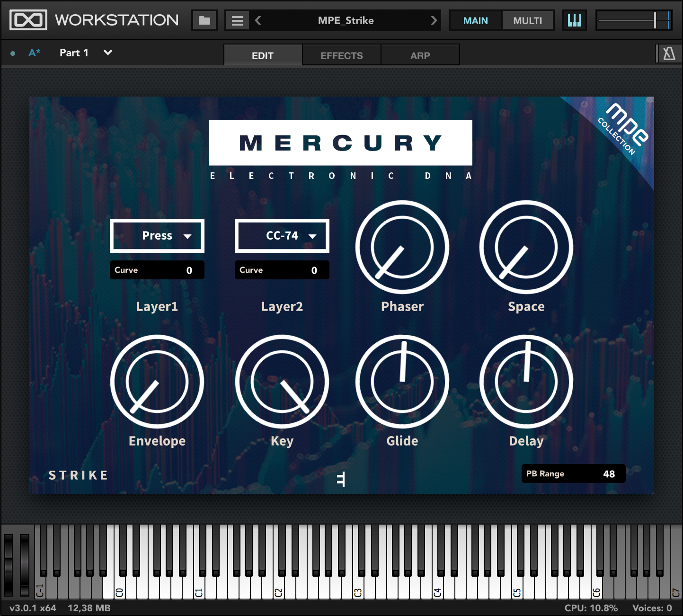Go to previous preset arrow
Viewport: 683px width, 616px height.
click(x=258, y=20)
